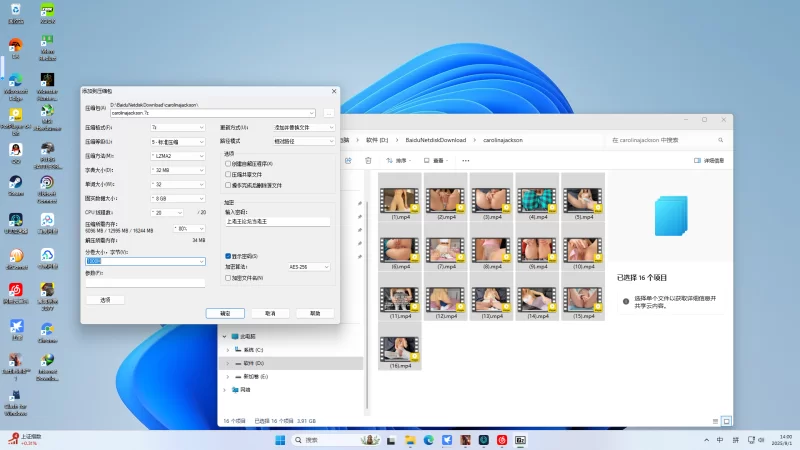Viewport: 800px width, 450px height.
Task: Enable the 创建自释放程序 checkbox
Action: [228, 164]
